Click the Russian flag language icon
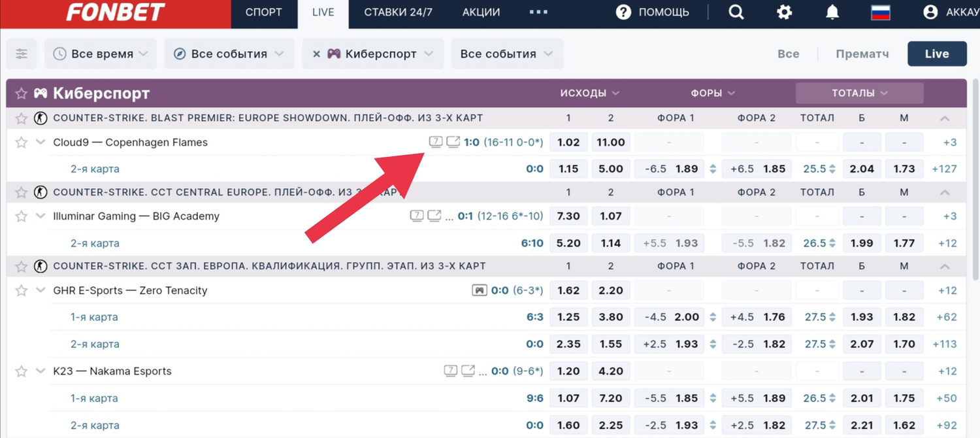 881,12
